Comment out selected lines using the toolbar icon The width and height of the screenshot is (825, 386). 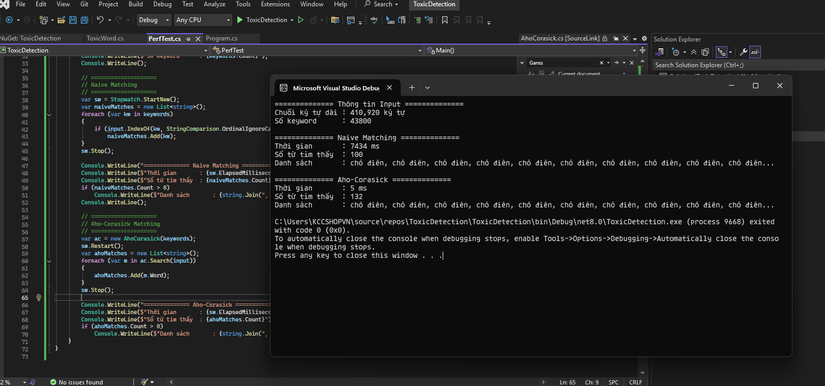tap(418, 20)
